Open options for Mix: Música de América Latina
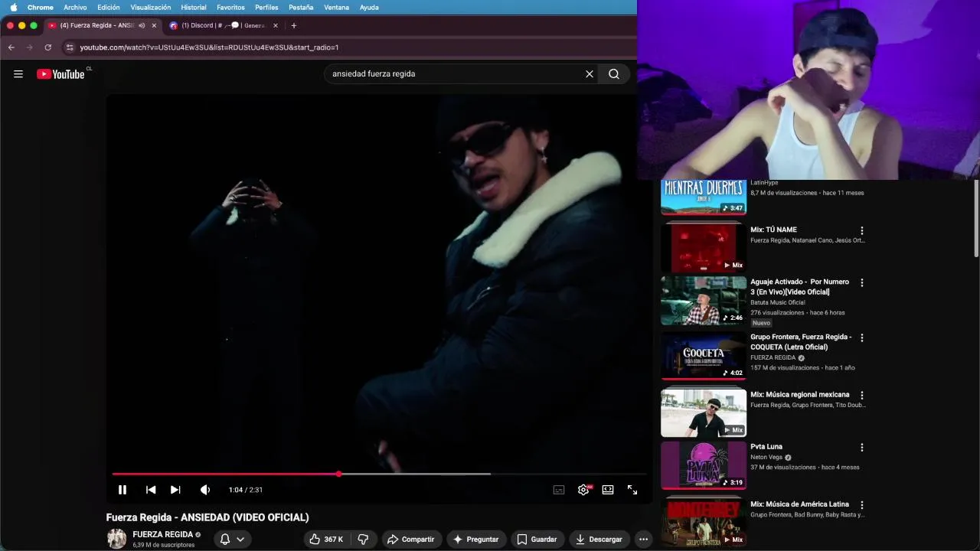Screen dimensions: 980x551 click(862, 505)
